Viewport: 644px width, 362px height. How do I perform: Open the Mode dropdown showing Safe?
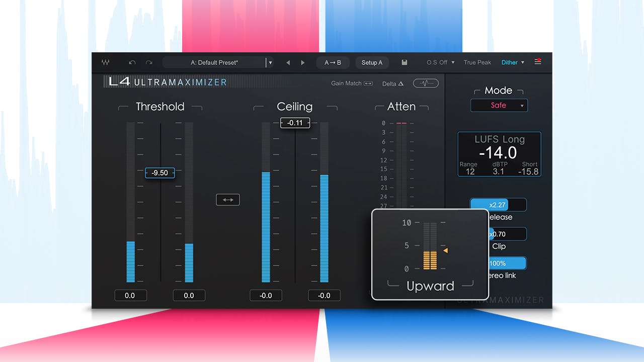point(499,105)
